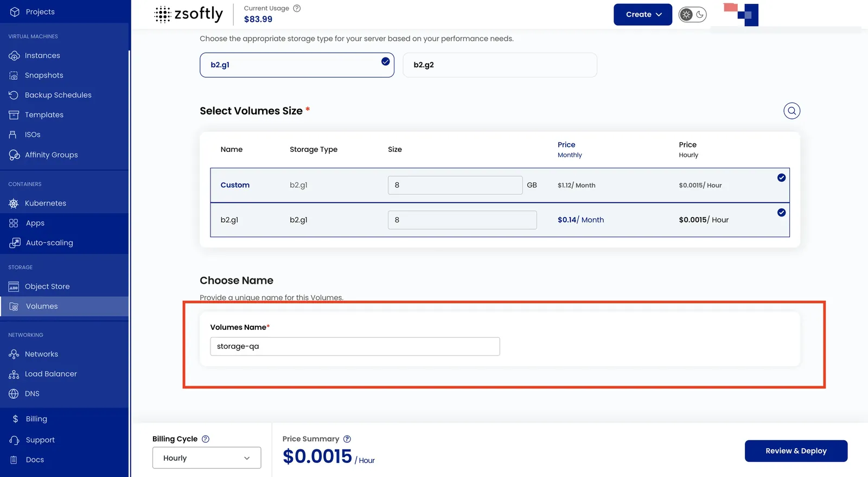Screen dimensions: 868x477
Task: Toggle the b2.g1 row checkmark
Action: click(x=781, y=213)
